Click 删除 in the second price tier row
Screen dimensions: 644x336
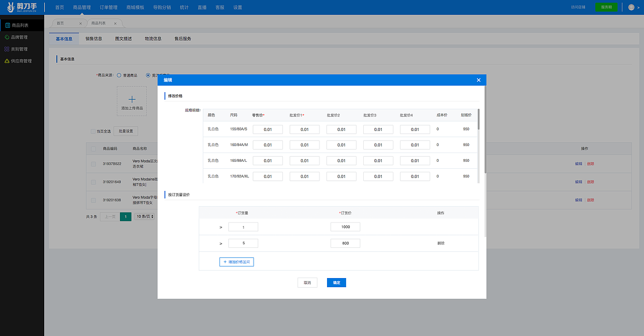[441, 243]
